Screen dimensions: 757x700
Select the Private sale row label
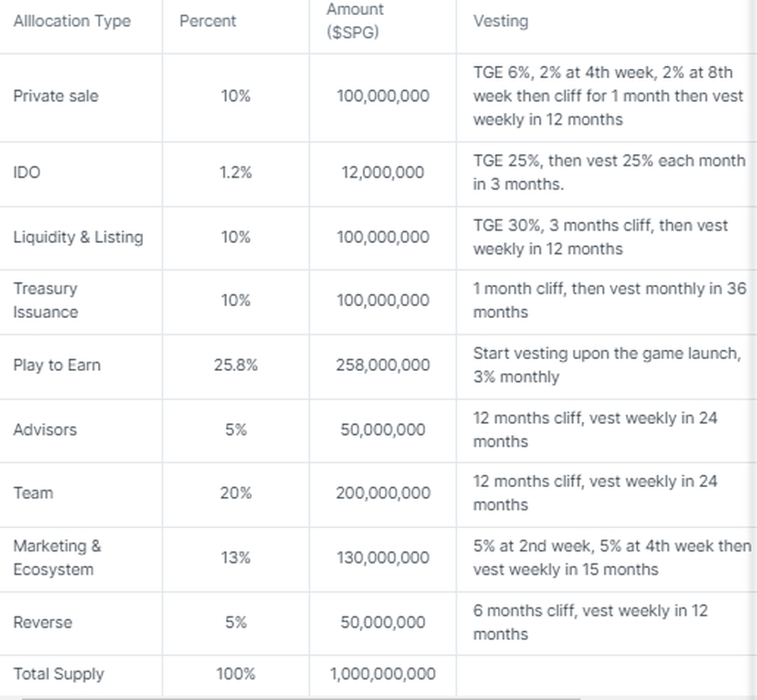[x=56, y=96]
